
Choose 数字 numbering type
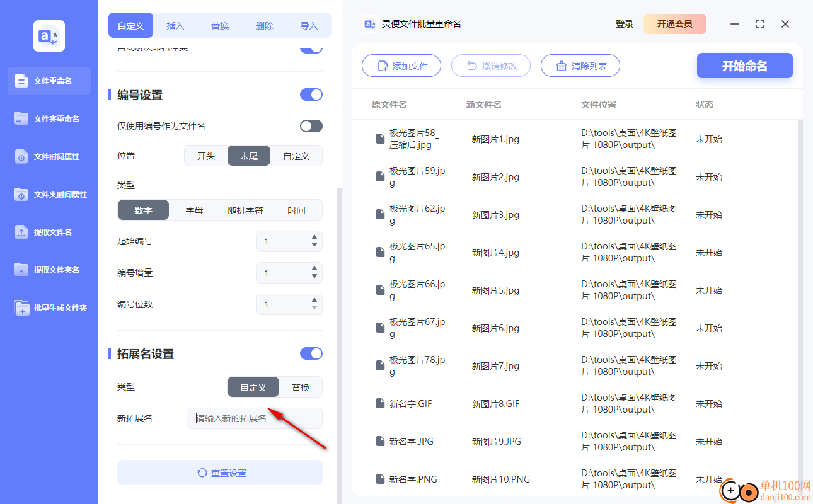(143, 210)
